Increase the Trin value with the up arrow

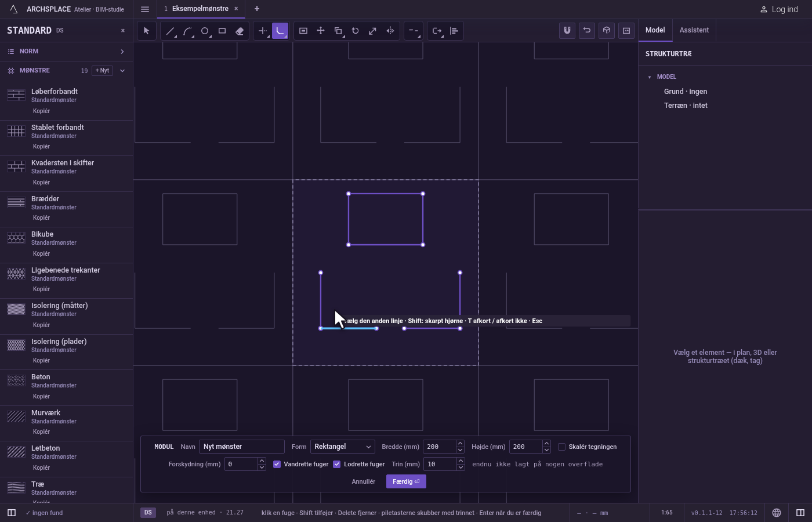pos(461,461)
